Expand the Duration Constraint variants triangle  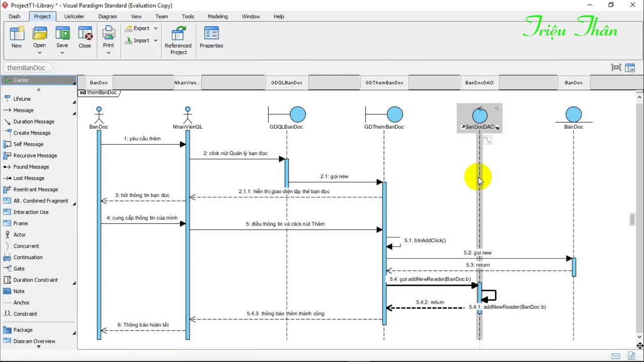74,284
